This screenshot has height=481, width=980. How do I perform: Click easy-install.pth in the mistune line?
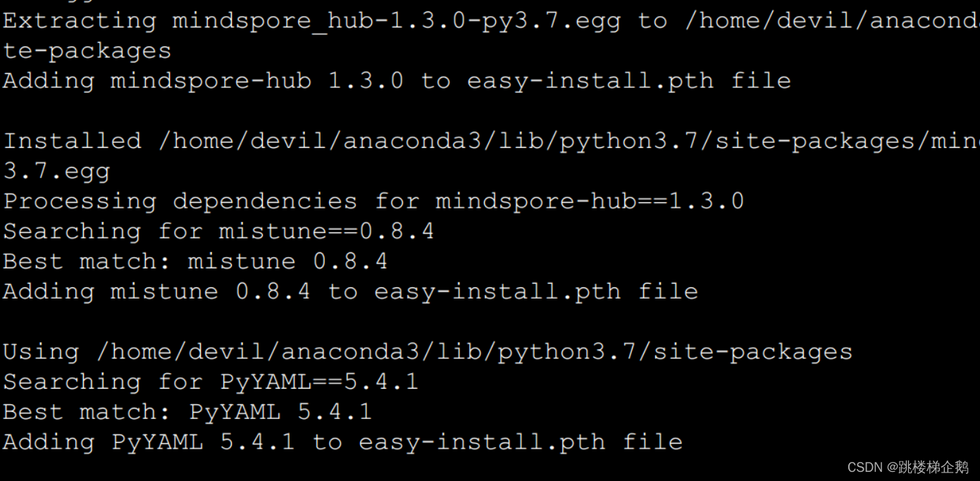click(497, 292)
